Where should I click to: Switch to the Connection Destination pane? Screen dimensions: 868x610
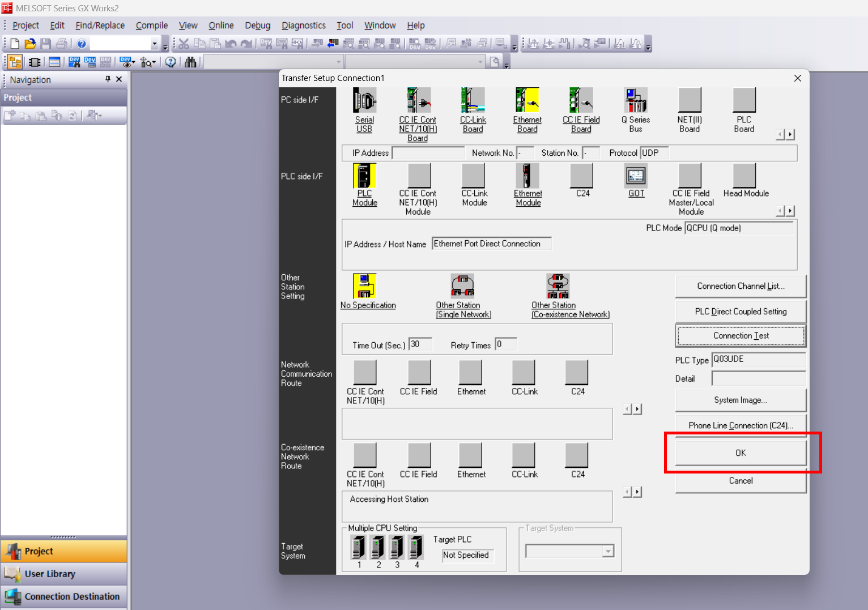63,596
